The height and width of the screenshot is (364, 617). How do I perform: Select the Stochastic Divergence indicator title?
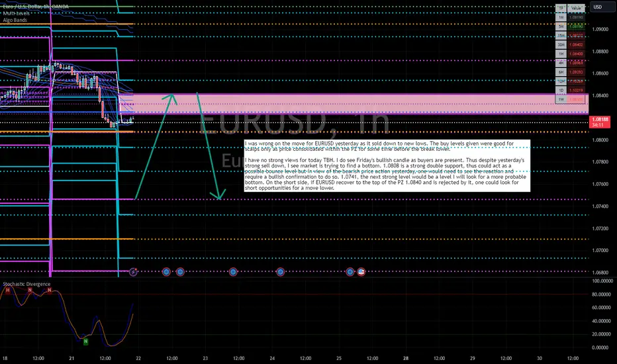(26, 284)
